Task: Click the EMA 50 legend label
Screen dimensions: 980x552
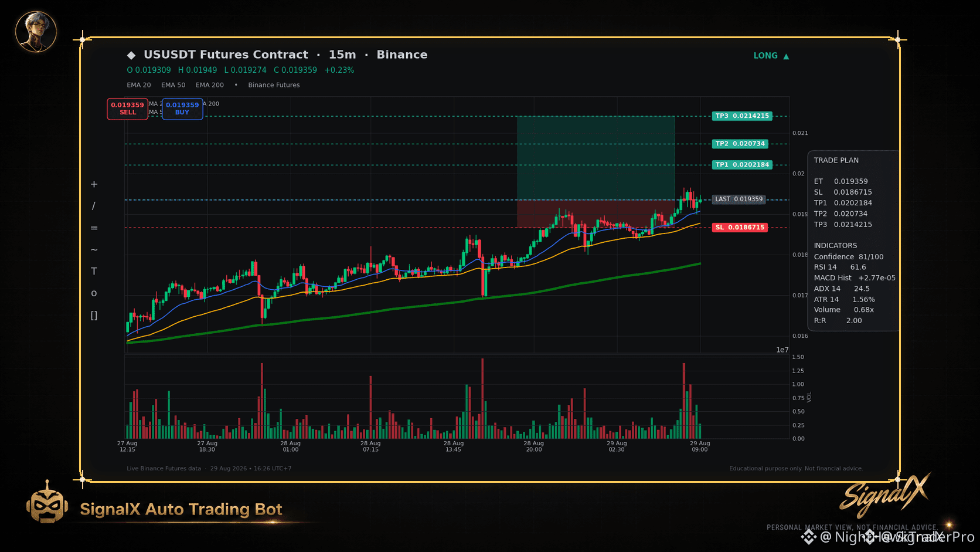Action: pyautogui.click(x=173, y=85)
